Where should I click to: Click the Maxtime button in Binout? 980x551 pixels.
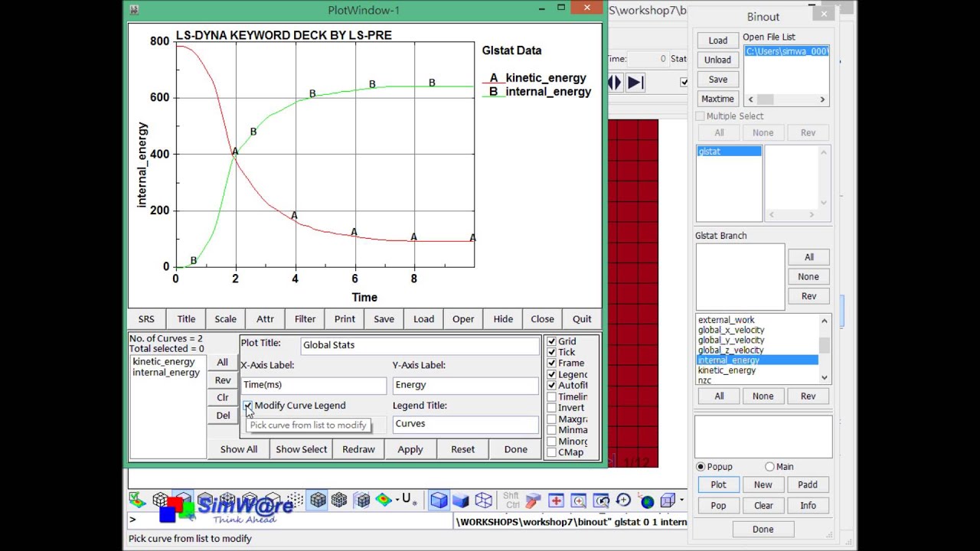(717, 99)
